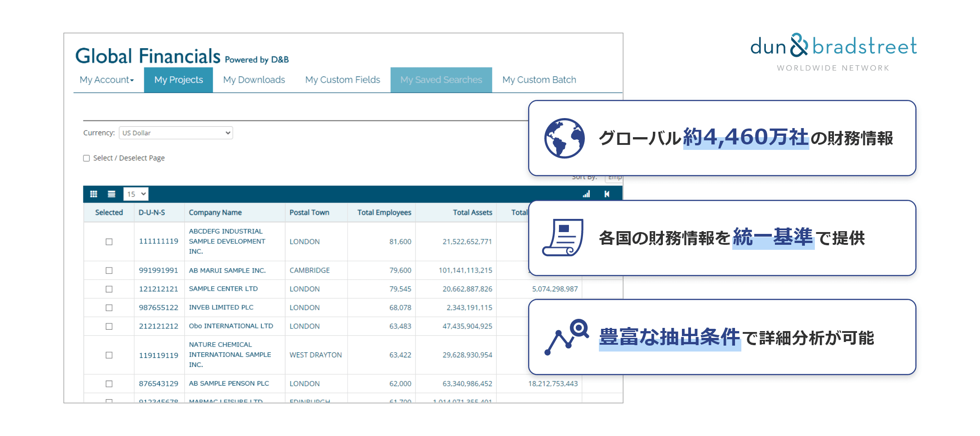980x436 pixels.
Task: Select the checkbox for INVEB LIMITED PLC
Action: pos(108,307)
